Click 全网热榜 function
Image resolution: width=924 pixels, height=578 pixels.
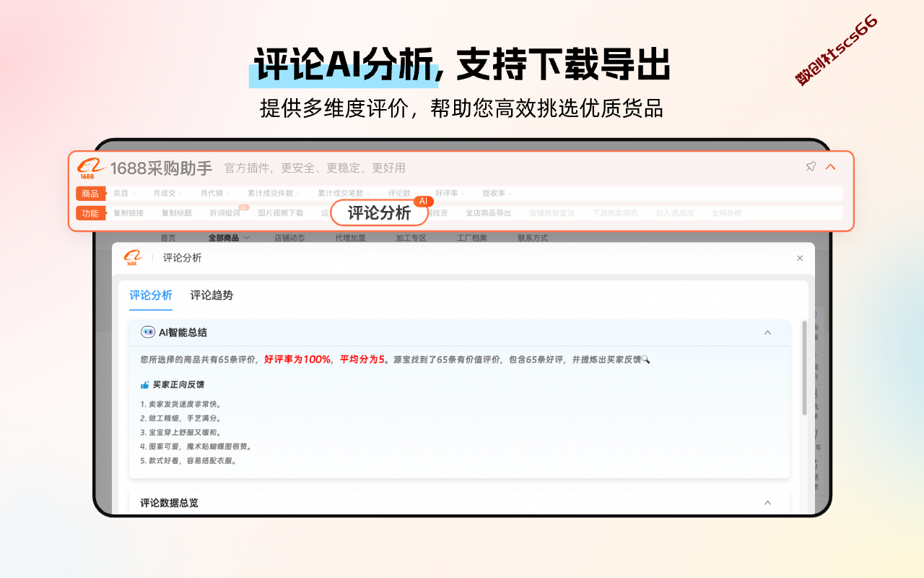point(726,213)
